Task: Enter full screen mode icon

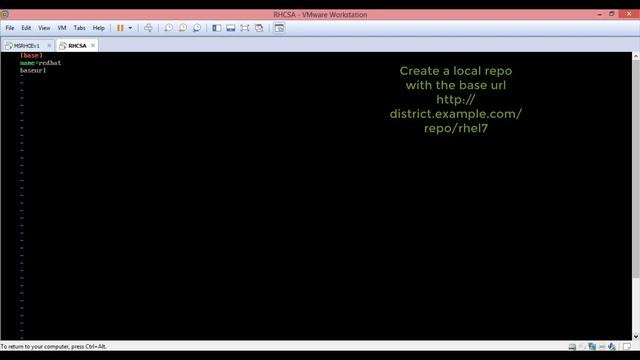Action: coord(244,28)
